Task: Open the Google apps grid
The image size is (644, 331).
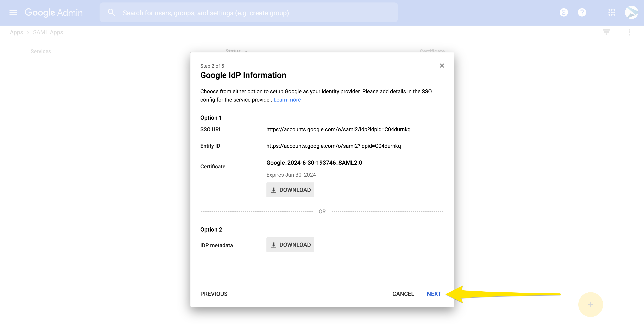Action: [x=612, y=13]
